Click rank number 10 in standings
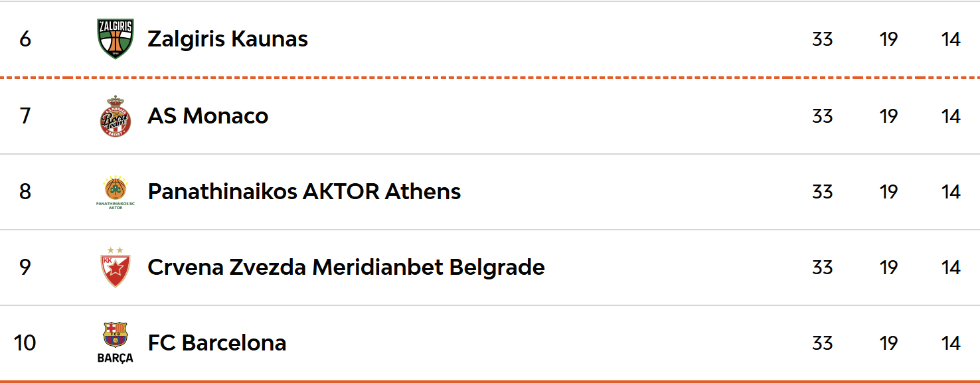The image size is (980, 383). coord(25,343)
